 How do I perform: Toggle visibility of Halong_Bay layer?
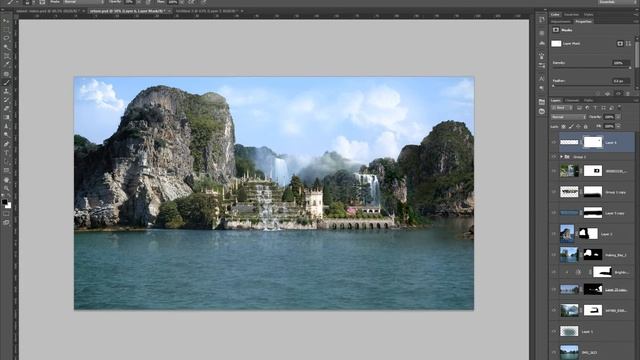coord(554,255)
